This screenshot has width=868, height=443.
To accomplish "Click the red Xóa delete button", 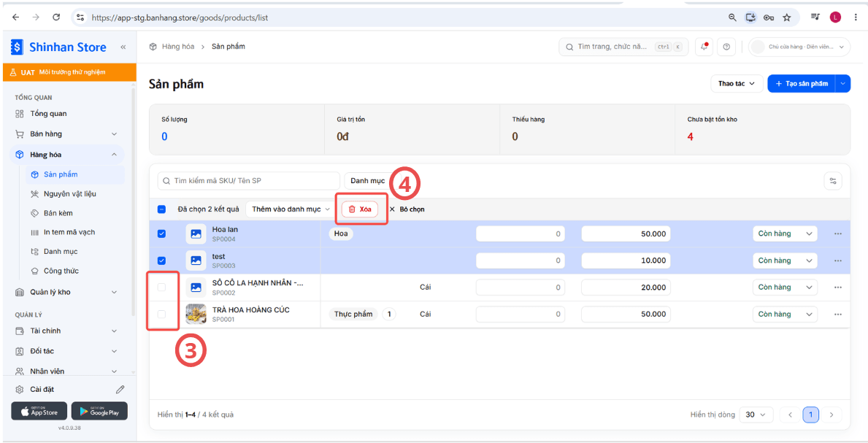I will [360, 209].
